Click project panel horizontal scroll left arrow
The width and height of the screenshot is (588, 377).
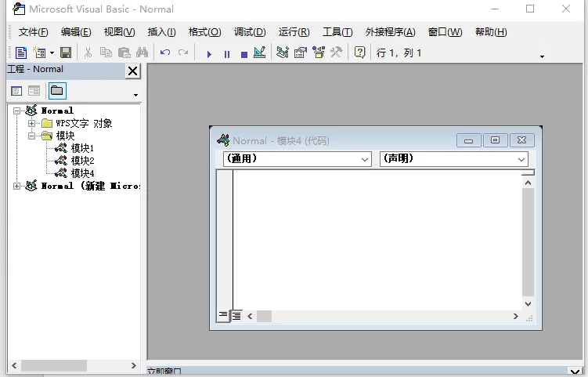[14, 365]
